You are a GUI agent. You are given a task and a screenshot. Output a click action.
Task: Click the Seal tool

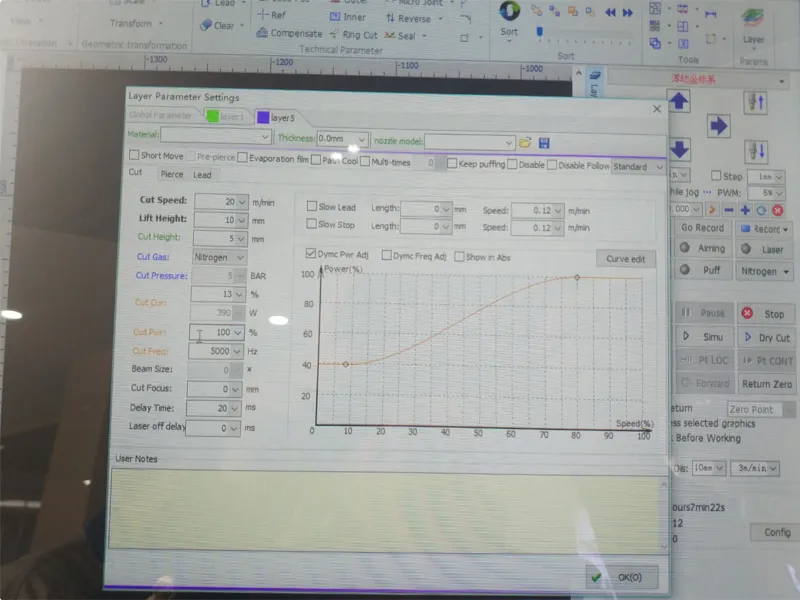coord(401,36)
